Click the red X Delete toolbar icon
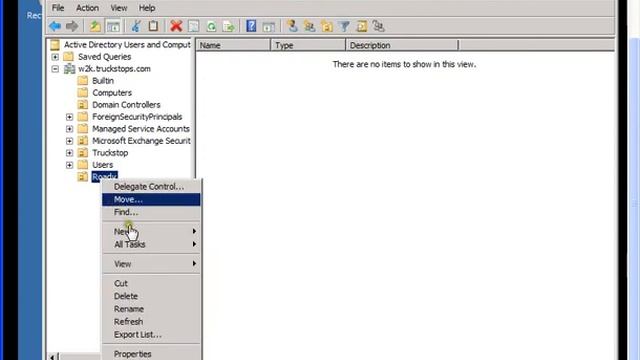 click(176, 27)
